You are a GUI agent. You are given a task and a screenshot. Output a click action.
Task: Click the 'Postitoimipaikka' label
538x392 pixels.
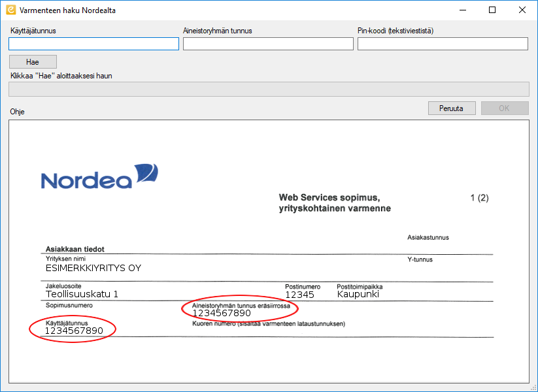[360, 287]
